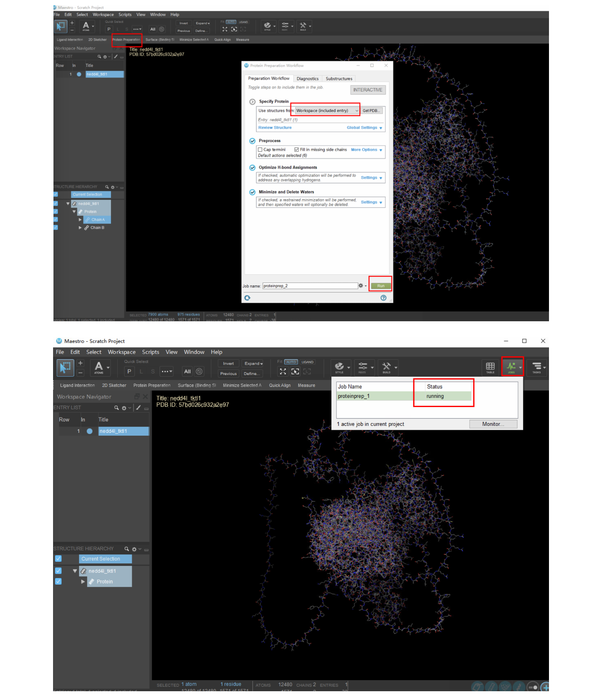Click blue plus icon at lower window bottom-right
This screenshot has height=700, width=616.
coord(545,687)
